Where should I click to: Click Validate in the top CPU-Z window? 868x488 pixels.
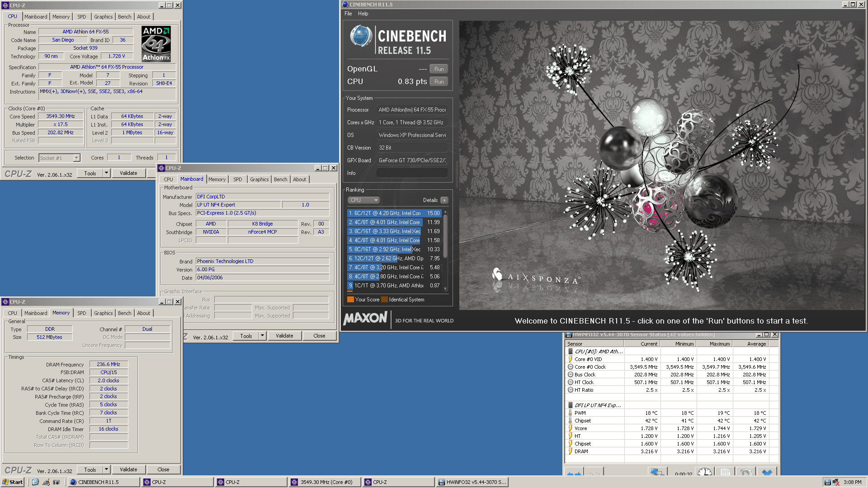pyautogui.click(x=128, y=173)
